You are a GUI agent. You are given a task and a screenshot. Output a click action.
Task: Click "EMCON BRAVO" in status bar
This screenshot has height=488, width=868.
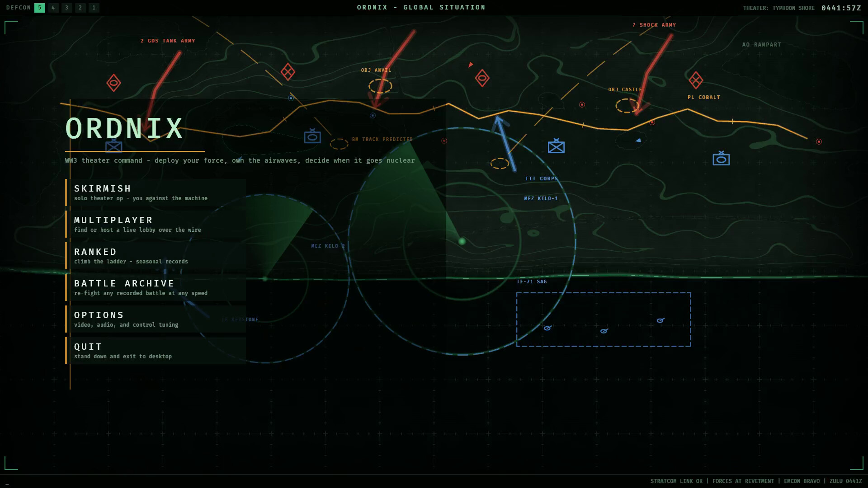[x=802, y=481]
